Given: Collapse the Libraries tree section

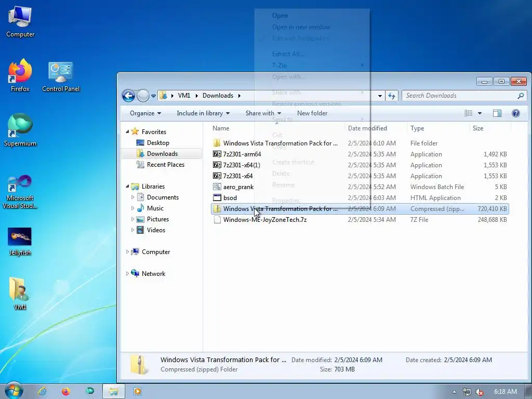Looking at the screenshot, I should [x=128, y=187].
